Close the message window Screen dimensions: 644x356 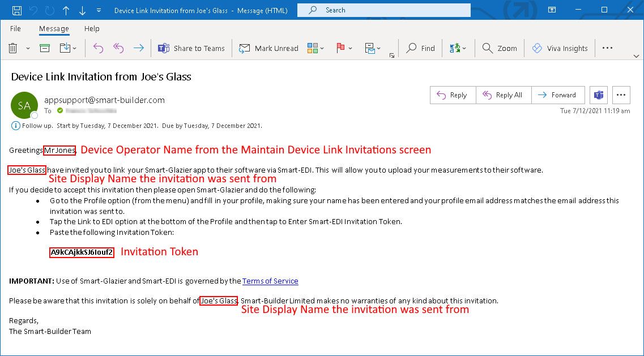(630, 10)
